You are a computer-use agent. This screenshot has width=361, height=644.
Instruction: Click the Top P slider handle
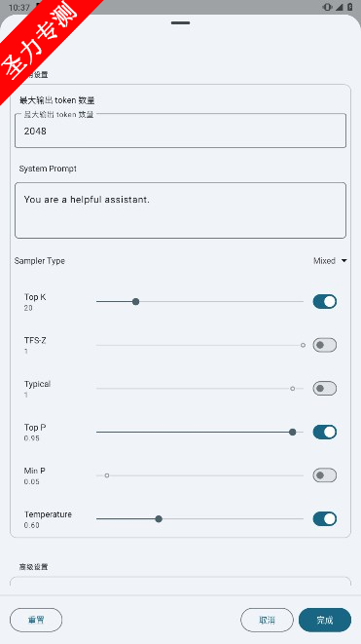pos(293,432)
